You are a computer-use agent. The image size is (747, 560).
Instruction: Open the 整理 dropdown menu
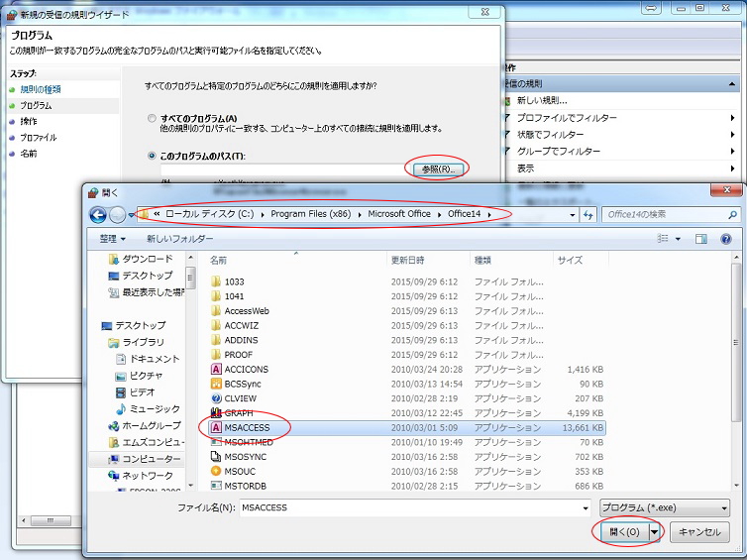click(x=112, y=238)
